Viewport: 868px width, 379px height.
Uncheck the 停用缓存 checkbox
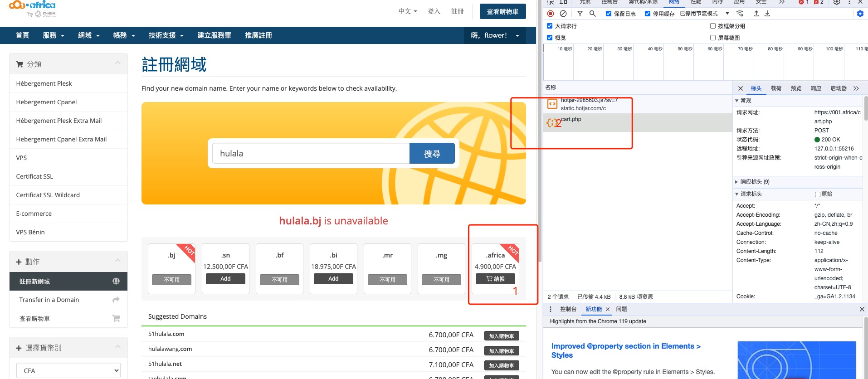click(x=648, y=14)
